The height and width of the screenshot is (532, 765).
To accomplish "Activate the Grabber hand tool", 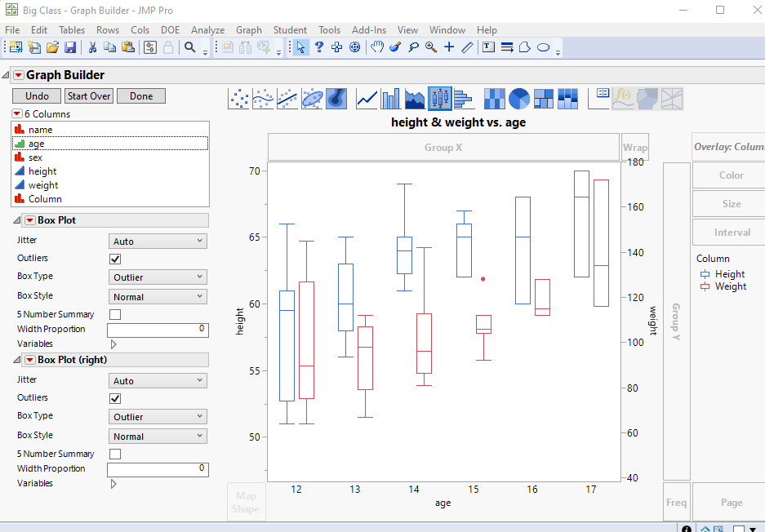I will point(376,47).
